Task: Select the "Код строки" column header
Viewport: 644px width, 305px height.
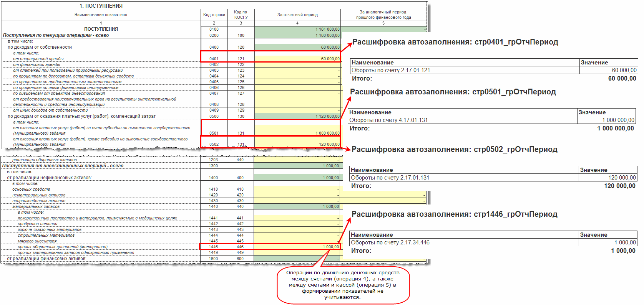Action: [214, 15]
